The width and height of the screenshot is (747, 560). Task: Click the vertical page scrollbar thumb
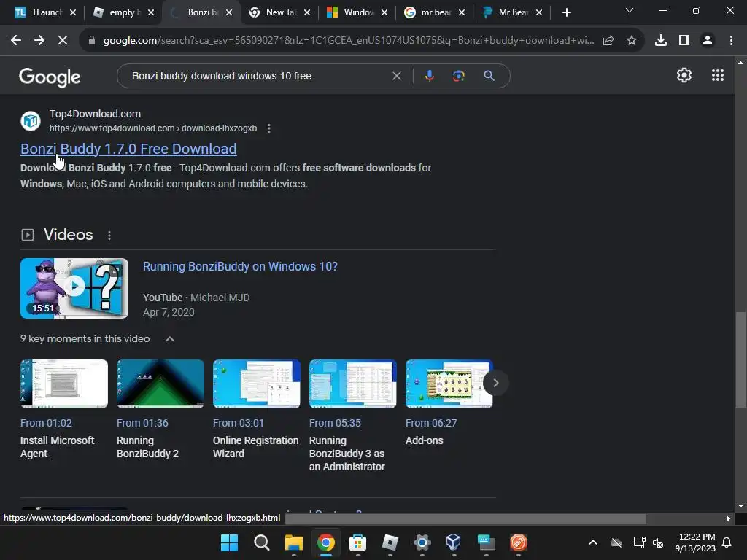coord(740,359)
